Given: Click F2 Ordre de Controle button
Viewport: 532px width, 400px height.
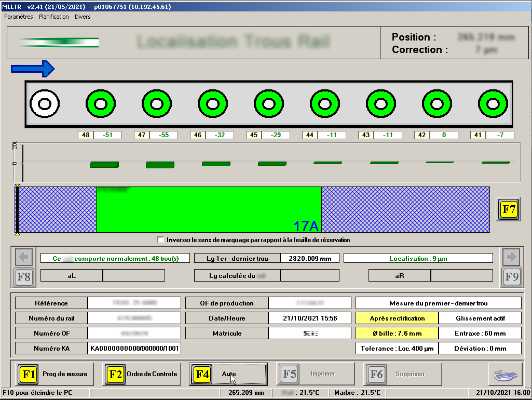Looking at the screenshot, I should pyautogui.click(x=142, y=374).
